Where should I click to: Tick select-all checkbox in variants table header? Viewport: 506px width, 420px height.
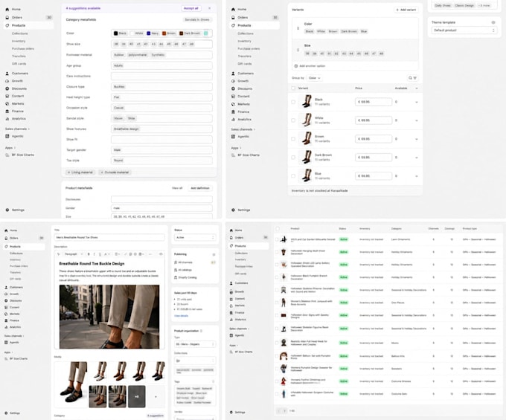point(293,88)
